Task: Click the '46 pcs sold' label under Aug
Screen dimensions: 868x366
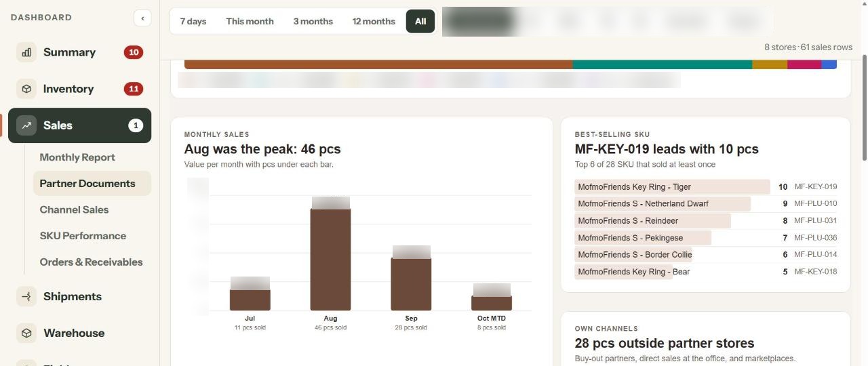Action: 331,327
